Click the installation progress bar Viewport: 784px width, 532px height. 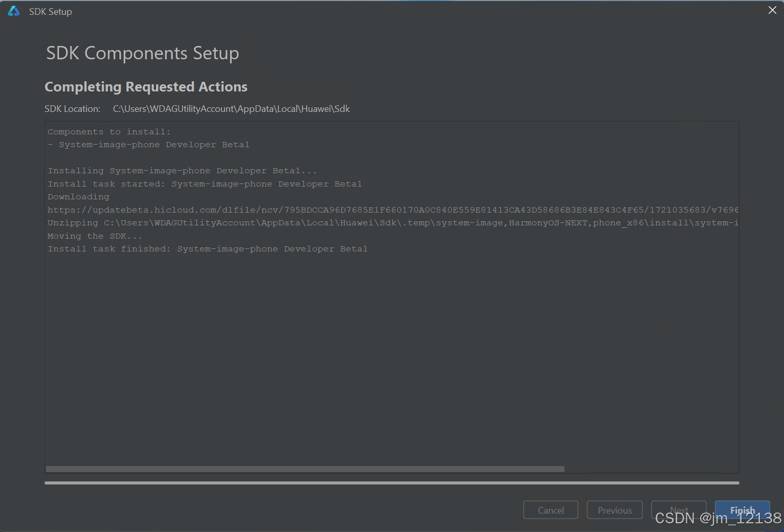click(x=392, y=482)
